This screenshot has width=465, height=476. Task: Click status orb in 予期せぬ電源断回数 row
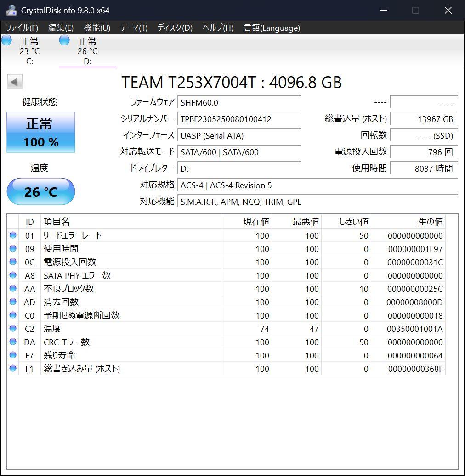(x=13, y=315)
